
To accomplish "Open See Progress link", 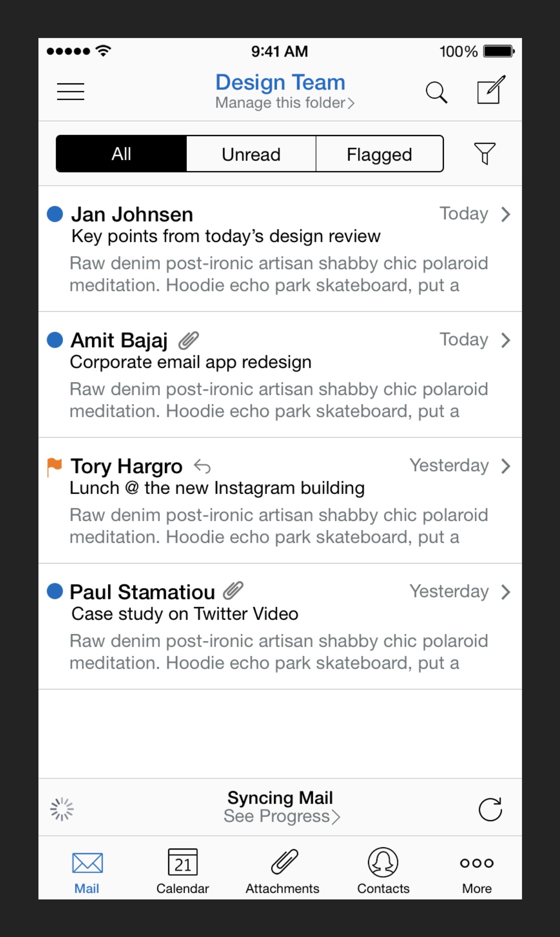I will [x=281, y=817].
